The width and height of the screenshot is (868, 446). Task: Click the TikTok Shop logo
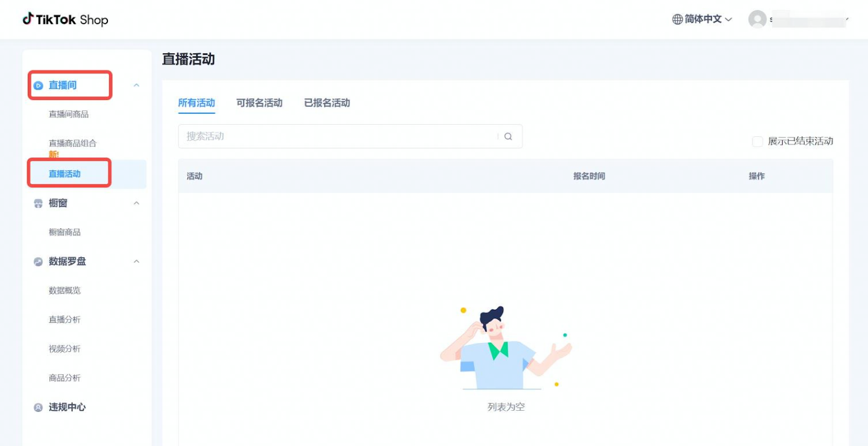tap(65, 20)
